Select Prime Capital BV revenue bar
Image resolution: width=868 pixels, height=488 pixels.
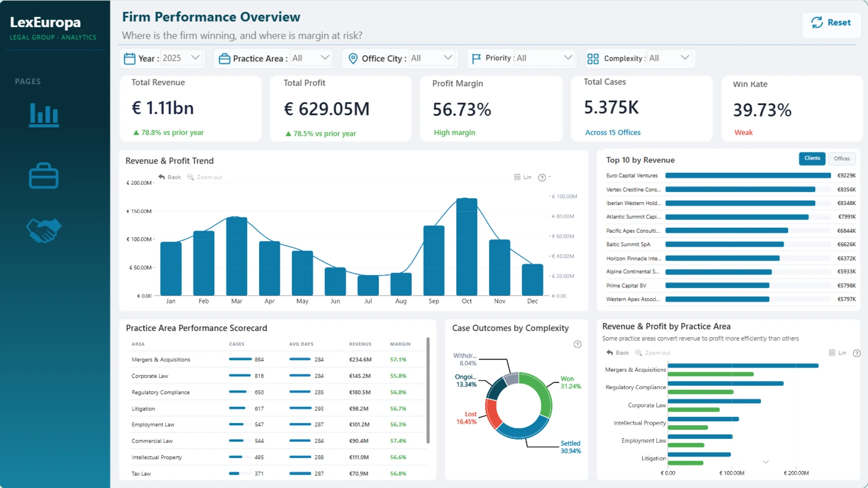click(x=717, y=286)
